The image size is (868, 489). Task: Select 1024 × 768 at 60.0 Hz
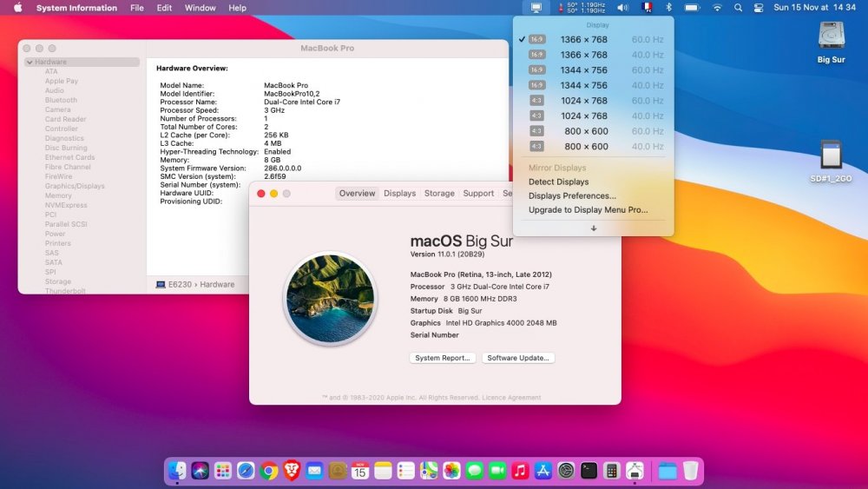[x=586, y=101]
